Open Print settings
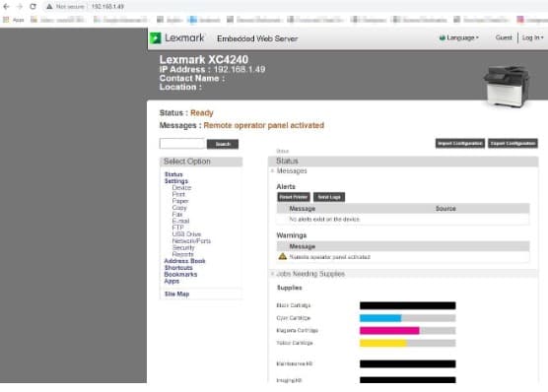548x392 pixels. click(178, 194)
